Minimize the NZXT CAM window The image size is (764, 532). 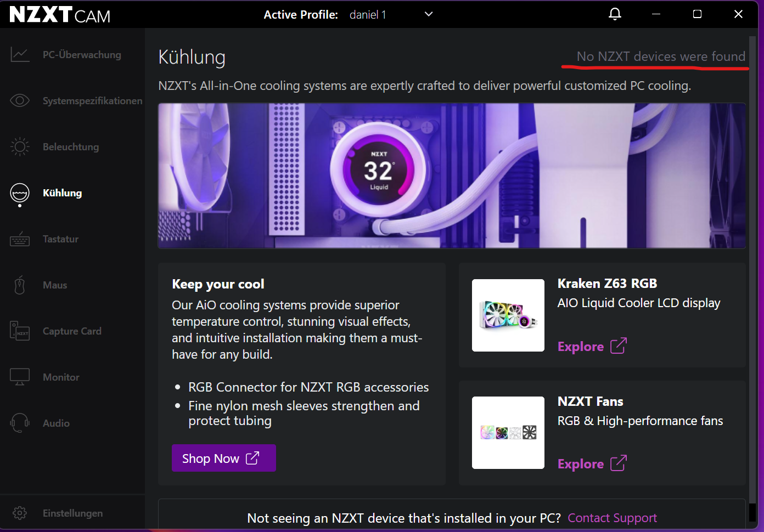[x=656, y=14]
